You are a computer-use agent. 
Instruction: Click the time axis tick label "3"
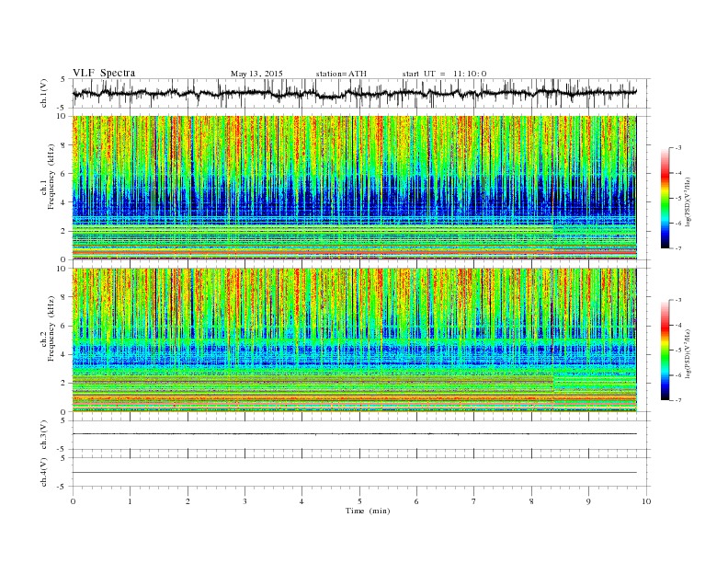[x=245, y=501]
